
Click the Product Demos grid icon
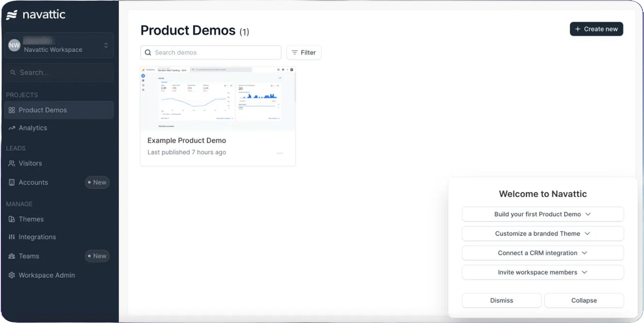click(12, 110)
